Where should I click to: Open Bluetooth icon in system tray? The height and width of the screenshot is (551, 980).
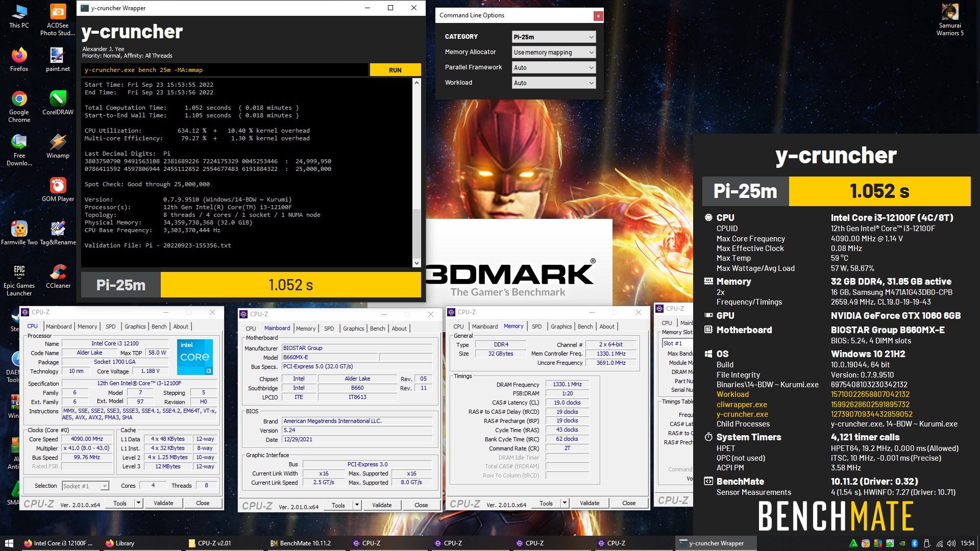coord(915,543)
